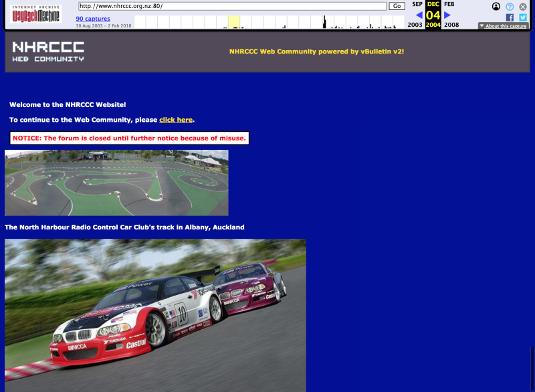Go to previous capture with left arrow
535x392 pixels.
[419, 15]
